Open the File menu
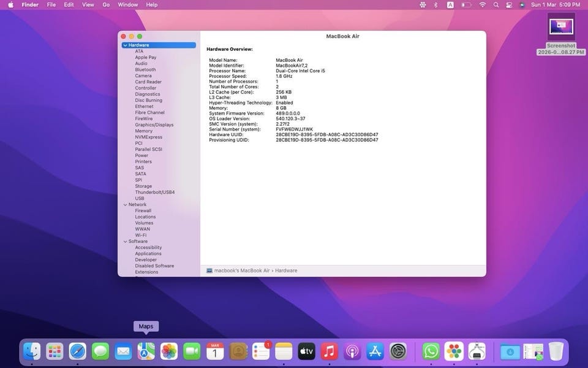Viewport: 588px width, 368px height. tap(51, 4)
